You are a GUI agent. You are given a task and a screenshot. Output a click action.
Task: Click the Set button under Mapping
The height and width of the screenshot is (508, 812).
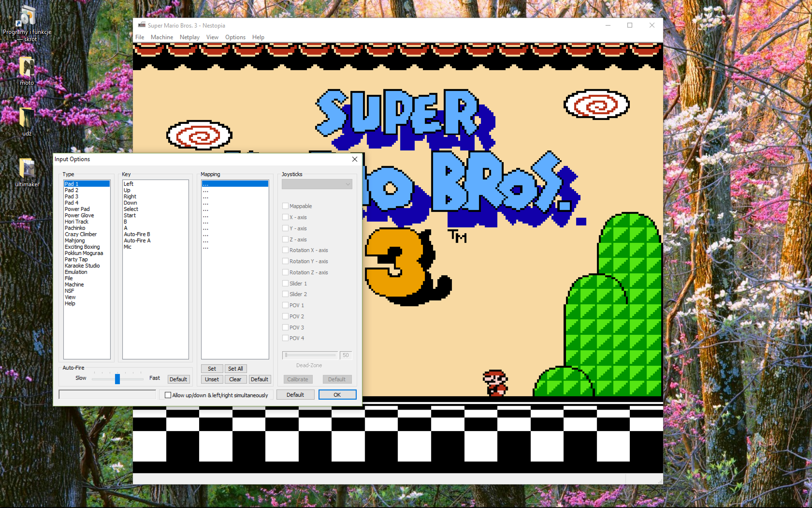point(212,369)
